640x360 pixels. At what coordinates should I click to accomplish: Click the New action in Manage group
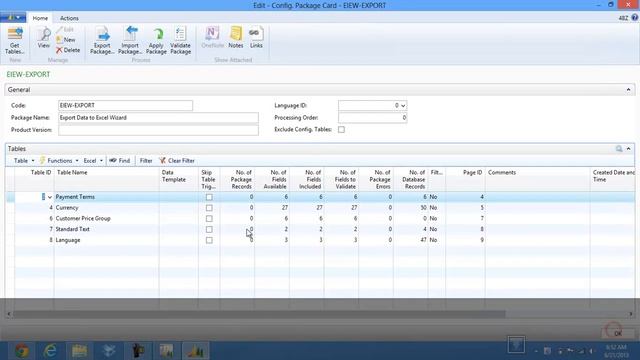click(66, 40)
